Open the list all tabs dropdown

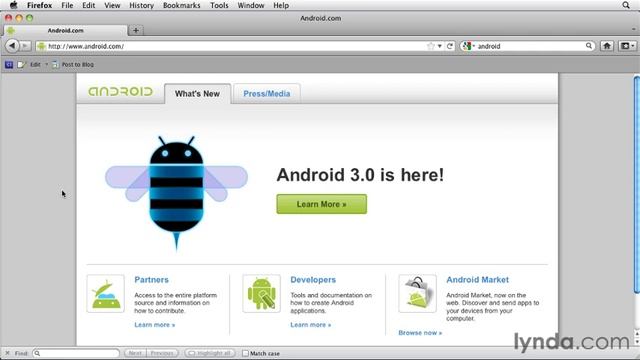pyautogui.click(x=633, y=29)
